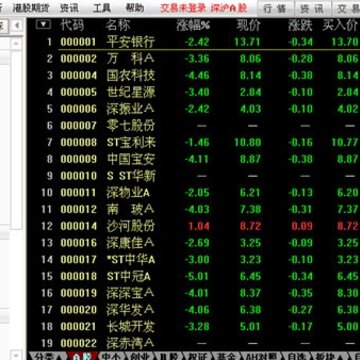Sort by the 代码 column header

click(x=72, y=25)
